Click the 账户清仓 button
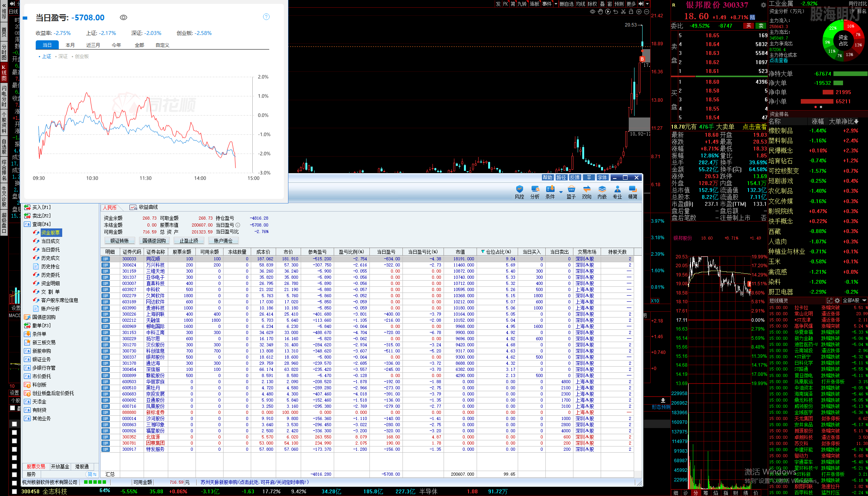Screen dimensions: 868x496 [x=223, y=241]
